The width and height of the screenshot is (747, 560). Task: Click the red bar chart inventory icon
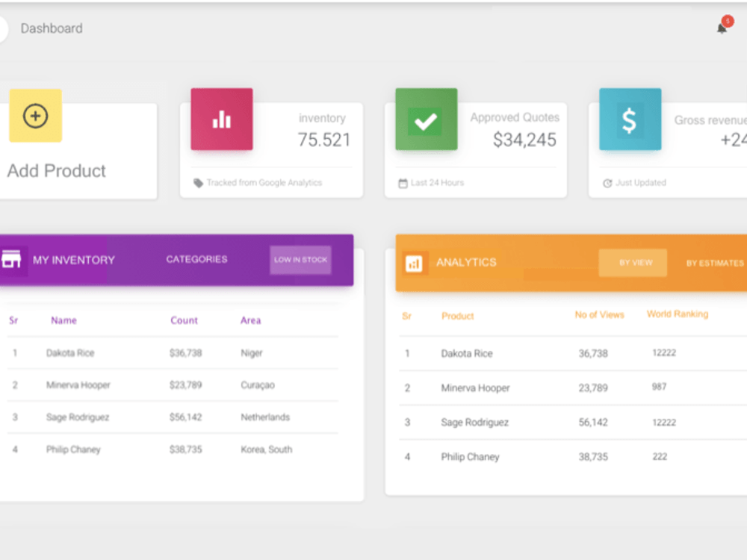point(222,119)
